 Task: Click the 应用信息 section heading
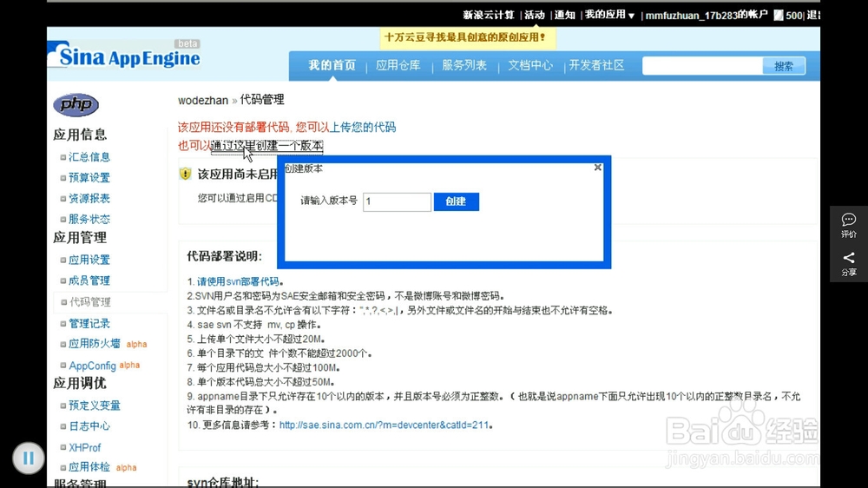click(x=80, y=134)
